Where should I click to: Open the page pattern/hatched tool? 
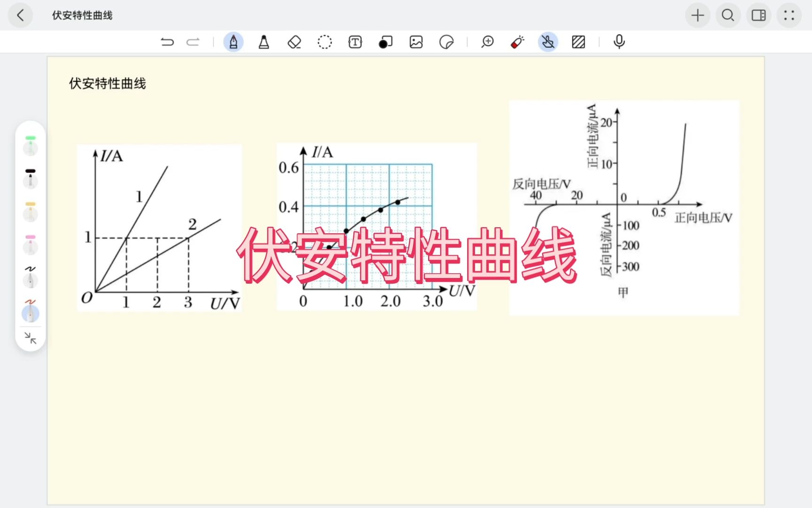point(578,42)
